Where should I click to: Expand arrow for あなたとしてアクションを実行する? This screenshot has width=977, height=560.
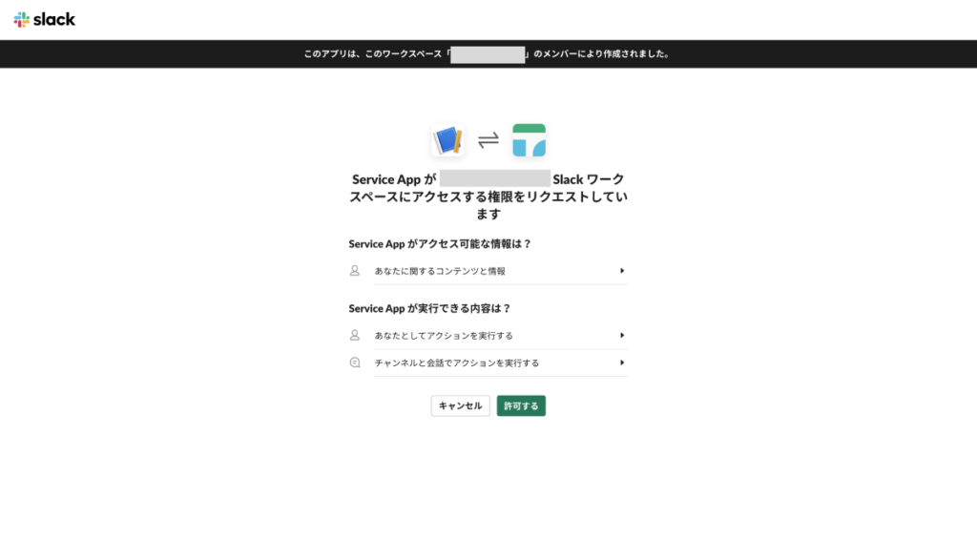point(622,336)
